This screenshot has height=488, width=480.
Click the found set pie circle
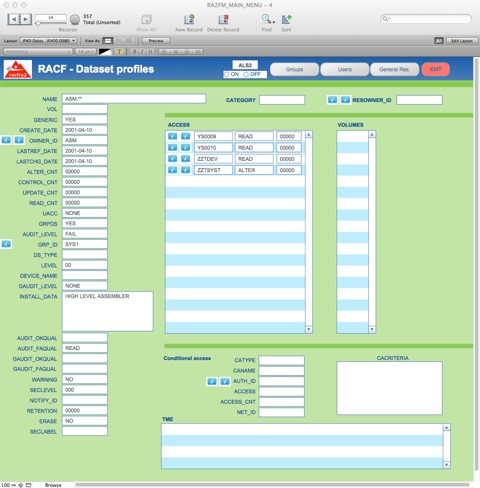tap(75, 19)
